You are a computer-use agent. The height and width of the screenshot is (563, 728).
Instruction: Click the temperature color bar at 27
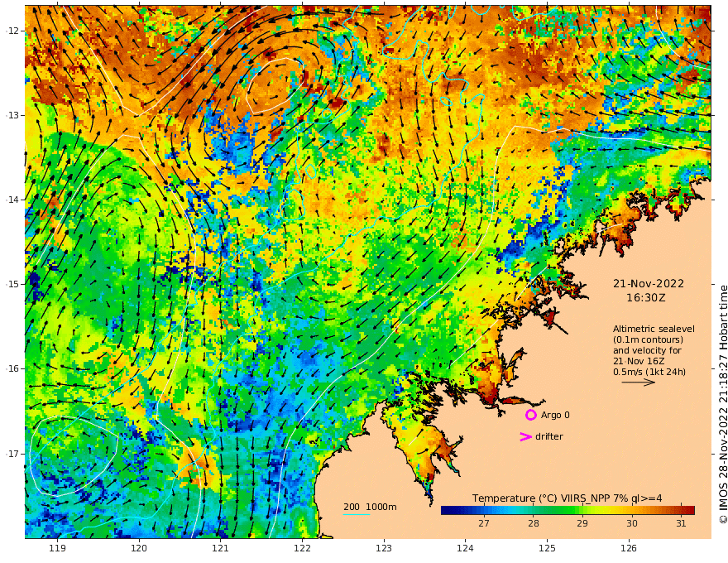coord(484,510)
